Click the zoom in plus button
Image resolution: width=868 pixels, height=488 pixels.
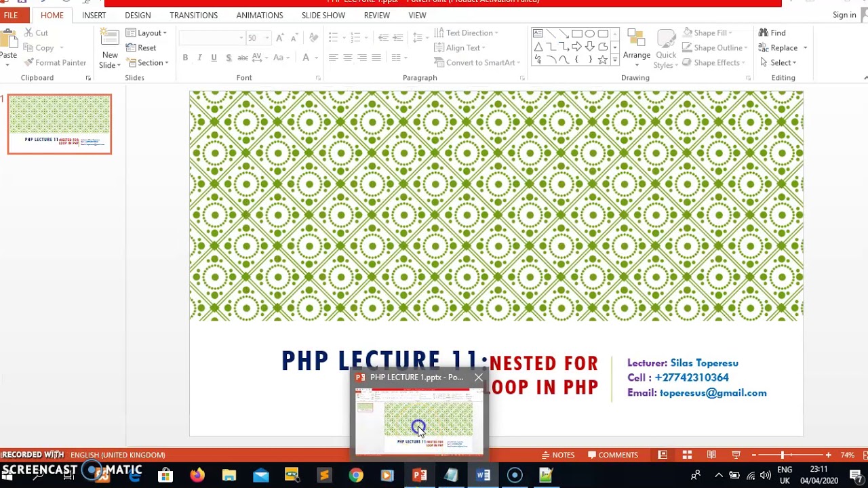pos(828,455)
